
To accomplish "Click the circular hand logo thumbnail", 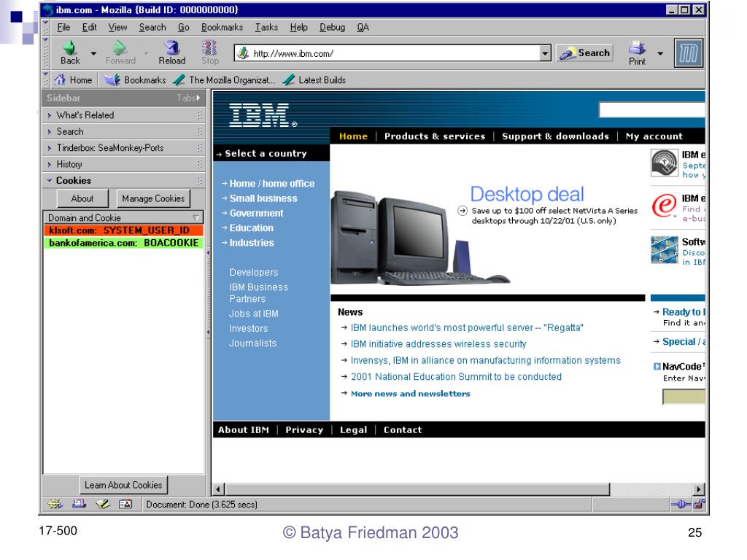I will pyautogui.click(x=664, y=163).
